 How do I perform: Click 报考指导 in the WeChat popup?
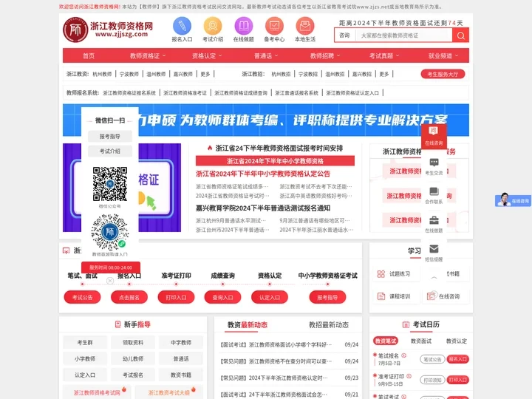[110, 136]
